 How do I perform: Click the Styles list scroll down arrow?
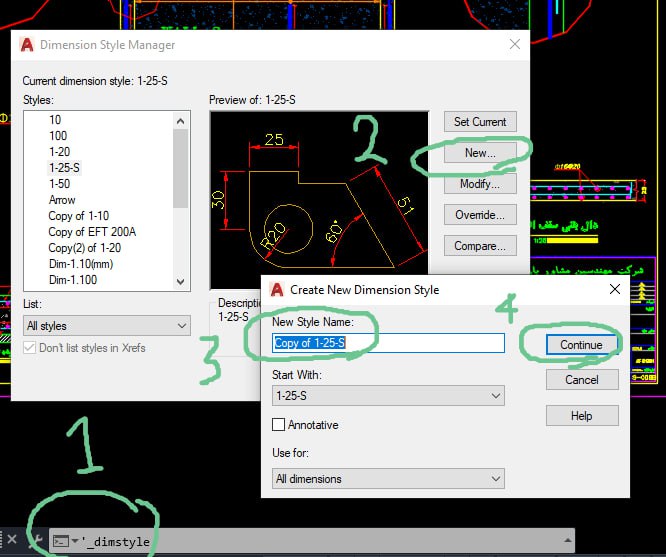[x=181, y=281]
